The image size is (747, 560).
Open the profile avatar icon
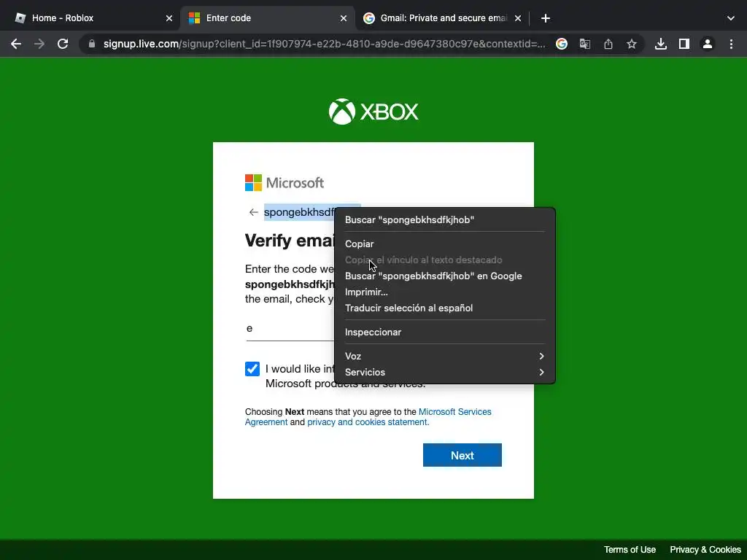pyautogui.click(x=708, y=44)
